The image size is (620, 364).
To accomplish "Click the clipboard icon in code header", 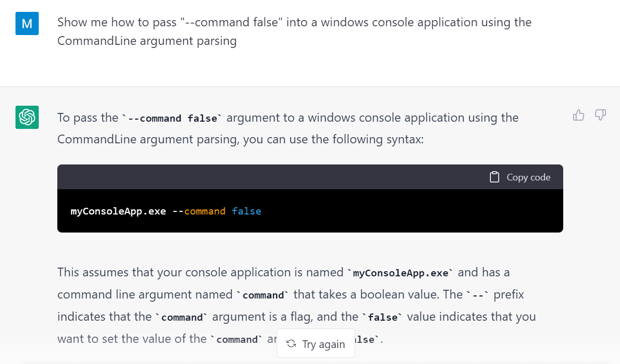I will tap(495, 177).
